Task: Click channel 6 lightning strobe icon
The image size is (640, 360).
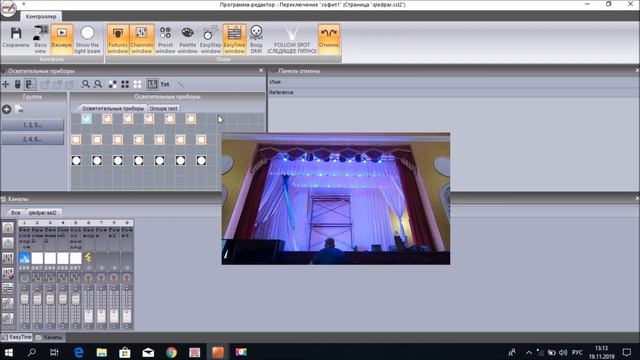Action: point(88,257)
